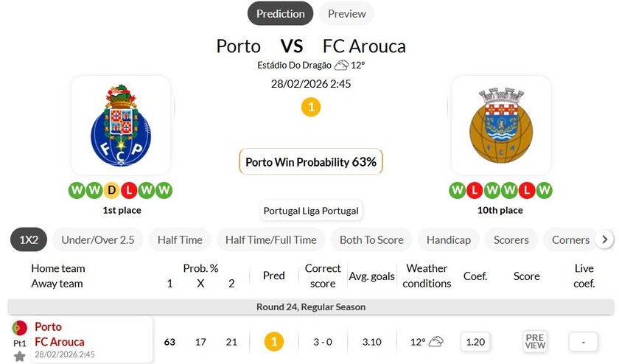Click the FC Arouca club crest
This screenshot has height=364, width=619.
click(500, 125)
